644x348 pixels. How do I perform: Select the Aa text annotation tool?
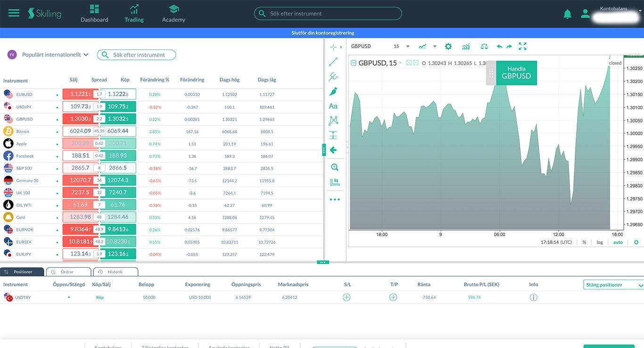[333, 106]
